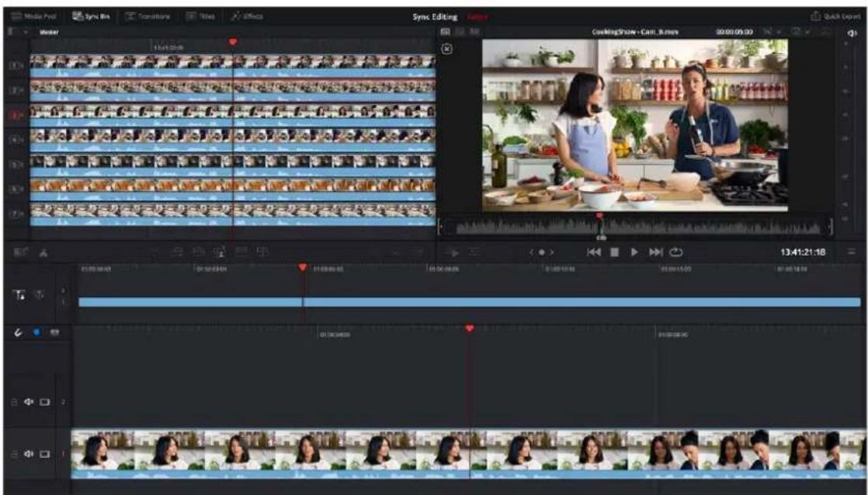Go to previous edit with left jog arrow

(x=532, y=253)
